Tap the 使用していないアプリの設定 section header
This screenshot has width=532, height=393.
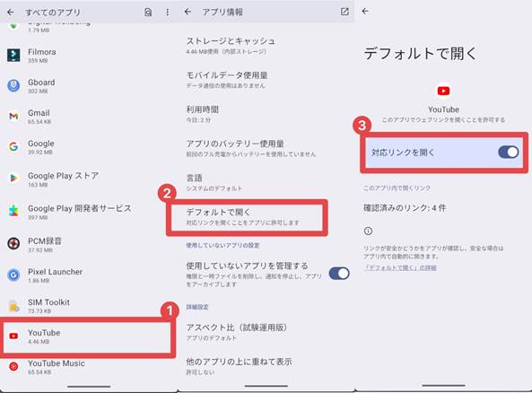tap(222, 245)
